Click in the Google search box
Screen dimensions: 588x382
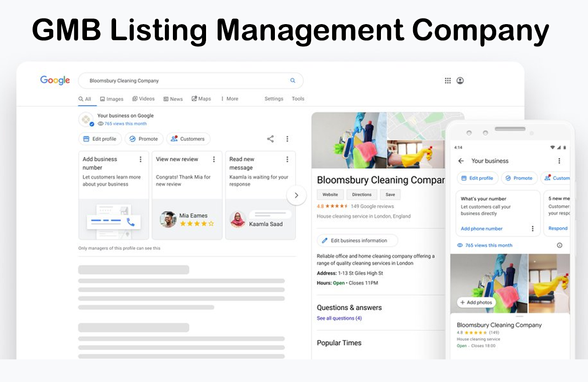click(190, 80)
